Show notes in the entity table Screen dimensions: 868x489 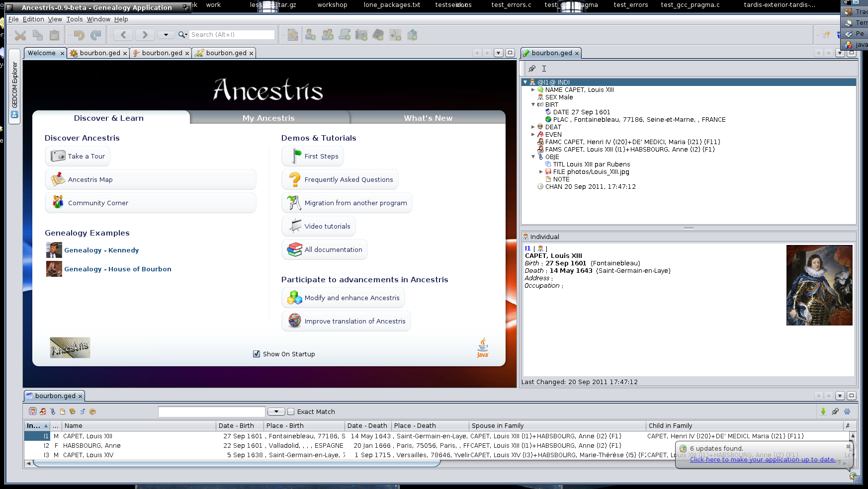click(63, 411)
